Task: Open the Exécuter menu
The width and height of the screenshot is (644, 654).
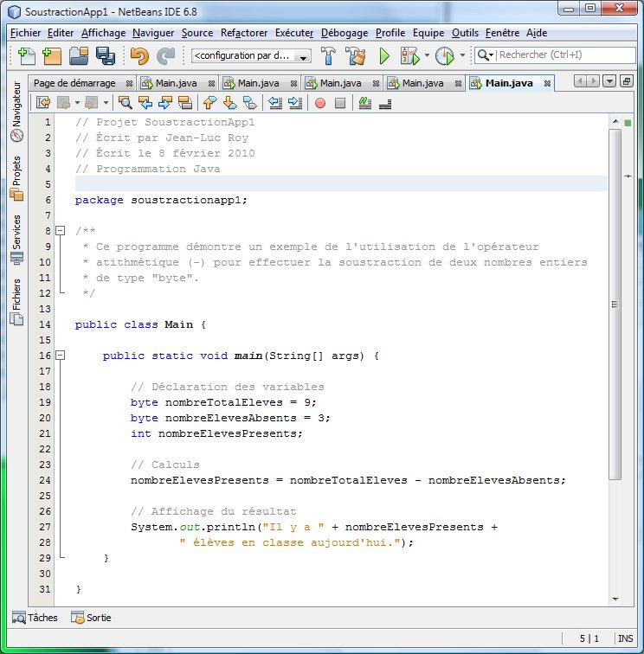Action: (x=294, y=33)
